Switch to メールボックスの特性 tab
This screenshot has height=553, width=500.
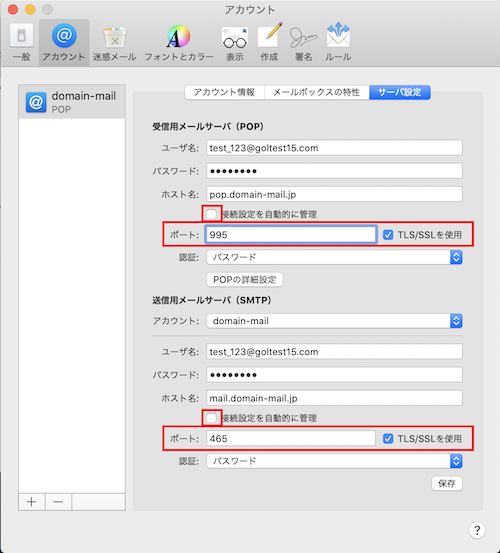[x=317, y=92]
